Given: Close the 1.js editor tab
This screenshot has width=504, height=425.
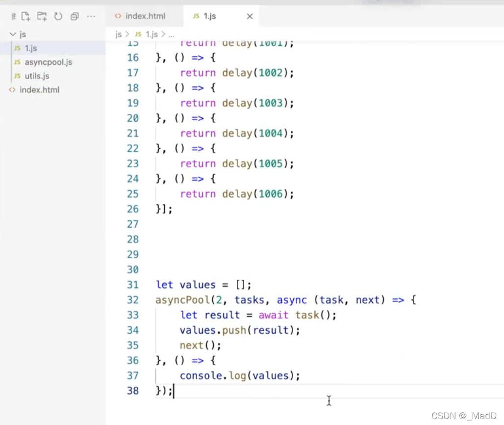Looking at the screenshot, I should (x=250, y=16).
